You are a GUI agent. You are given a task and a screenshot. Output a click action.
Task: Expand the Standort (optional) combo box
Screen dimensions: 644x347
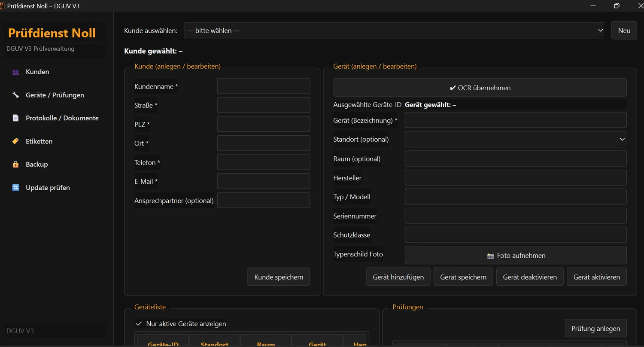point(516,139)
